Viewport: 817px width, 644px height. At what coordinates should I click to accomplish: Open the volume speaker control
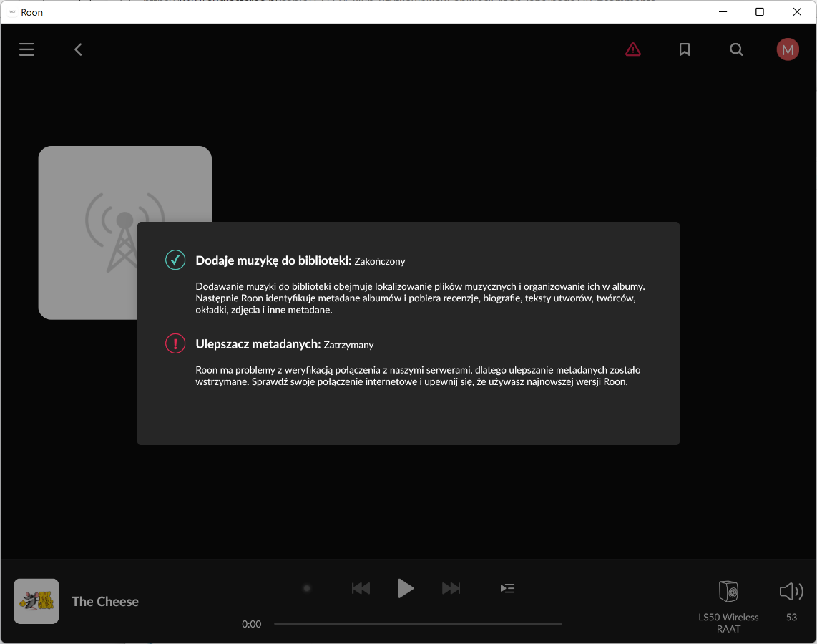click(x=791, y=591)
